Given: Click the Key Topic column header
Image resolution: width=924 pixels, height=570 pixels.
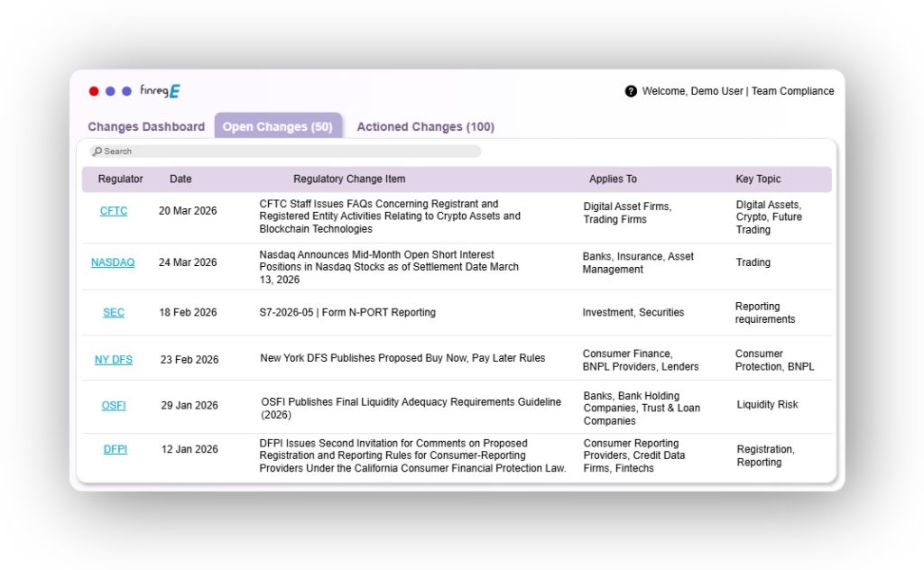Looking at the screenshot, I should [x=758, y=179].
